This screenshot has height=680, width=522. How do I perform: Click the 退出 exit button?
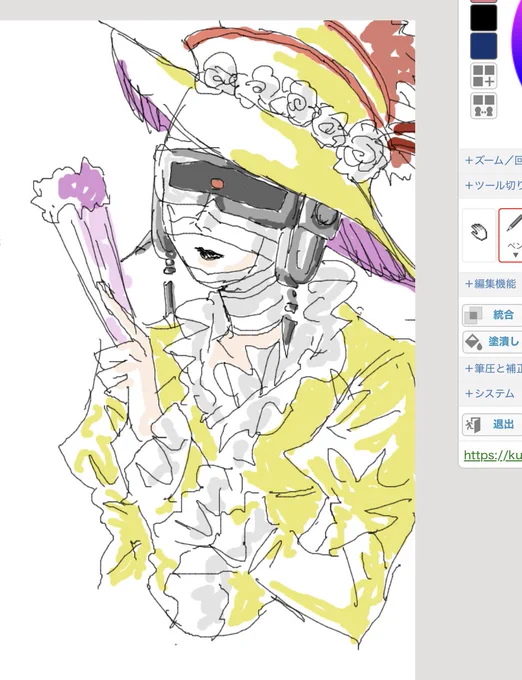click(492, 424)
